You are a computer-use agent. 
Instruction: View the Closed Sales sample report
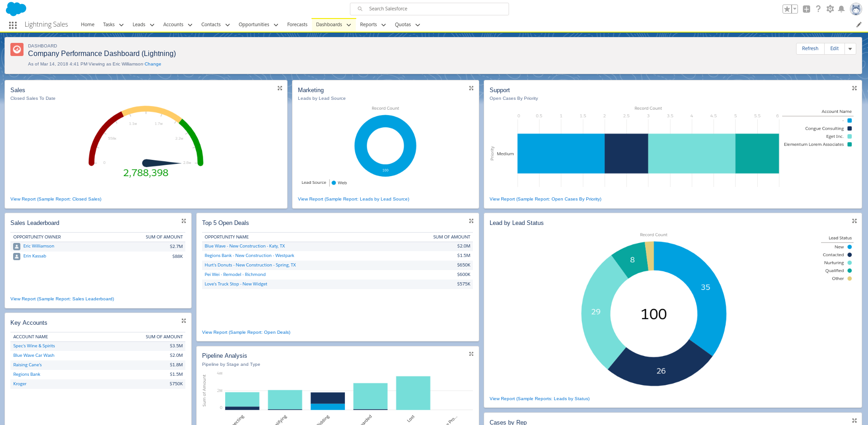[x=56, y=199]
